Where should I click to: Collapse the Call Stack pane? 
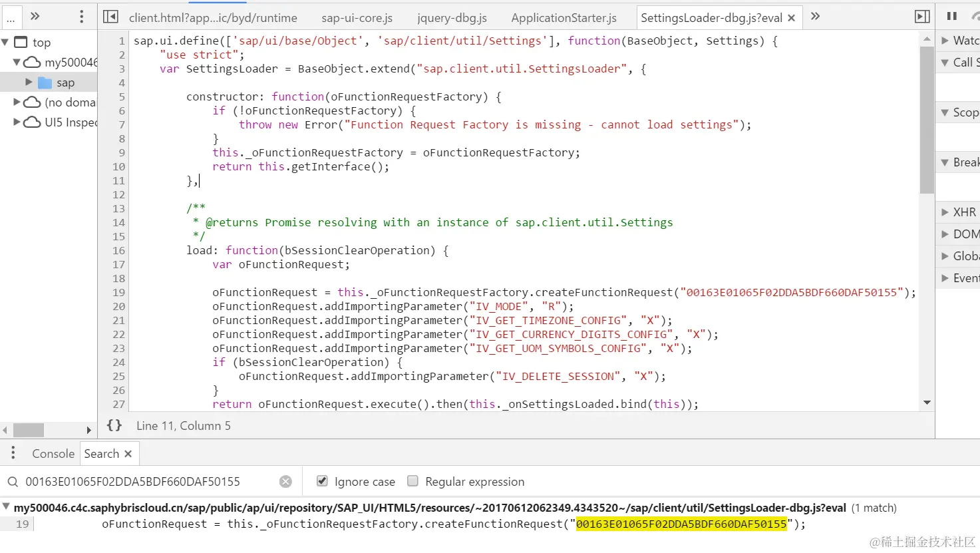point(945,63)
